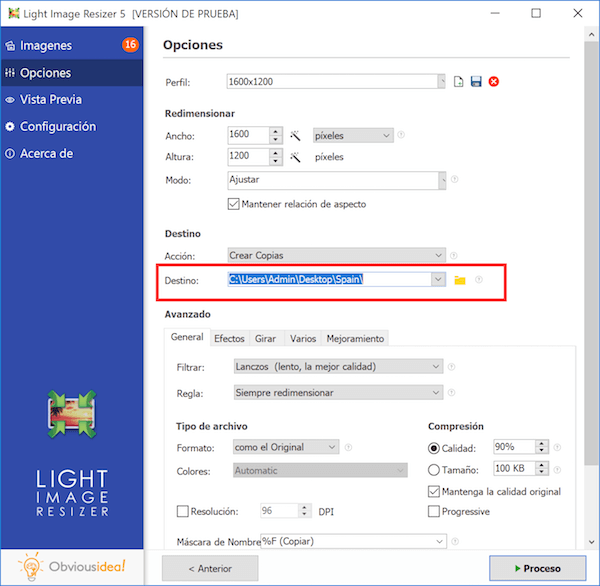Enable the Progressive checkbox
Image resolution: width=600 pixels, height=586 pixels.
click(434, 511)
